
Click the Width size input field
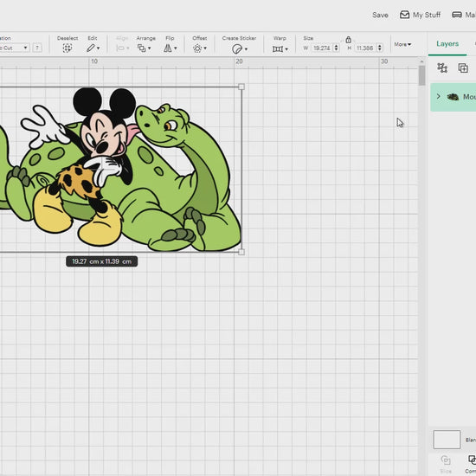tap(322, 48)
